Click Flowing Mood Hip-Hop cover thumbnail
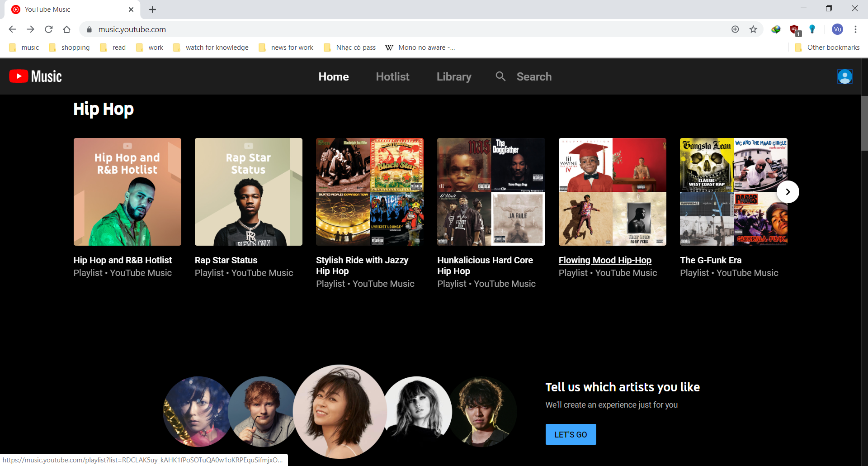 [x=613, y=192]
